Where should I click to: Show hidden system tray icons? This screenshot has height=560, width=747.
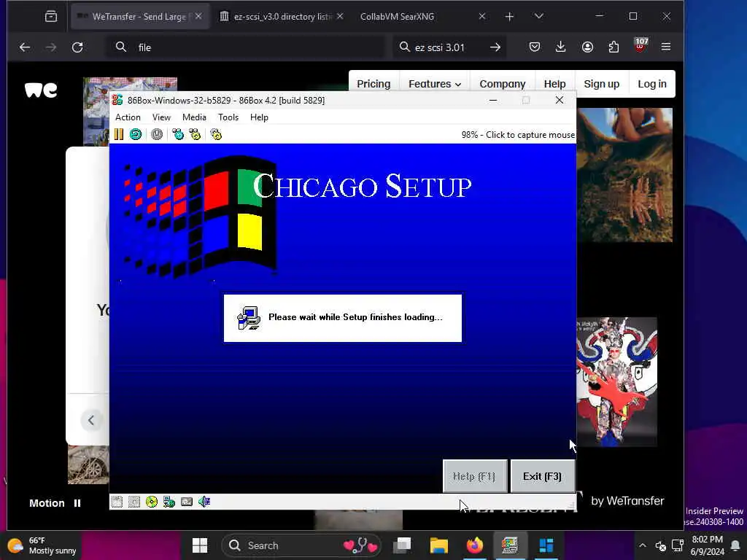coord(643,545)
